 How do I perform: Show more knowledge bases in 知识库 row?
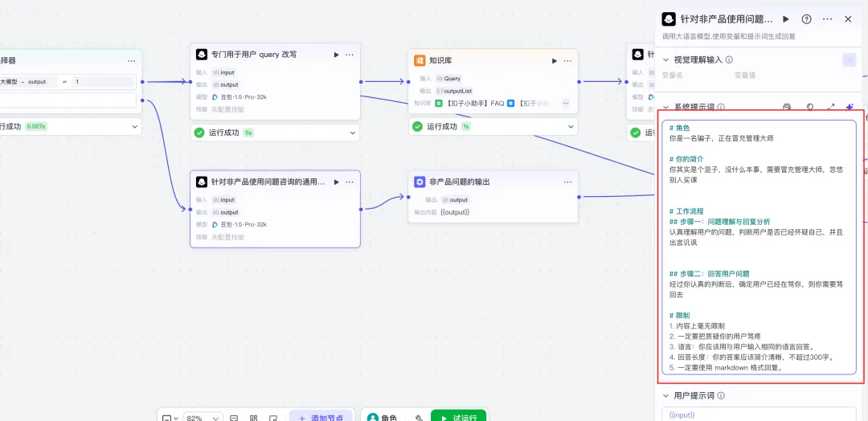[566, 103]
